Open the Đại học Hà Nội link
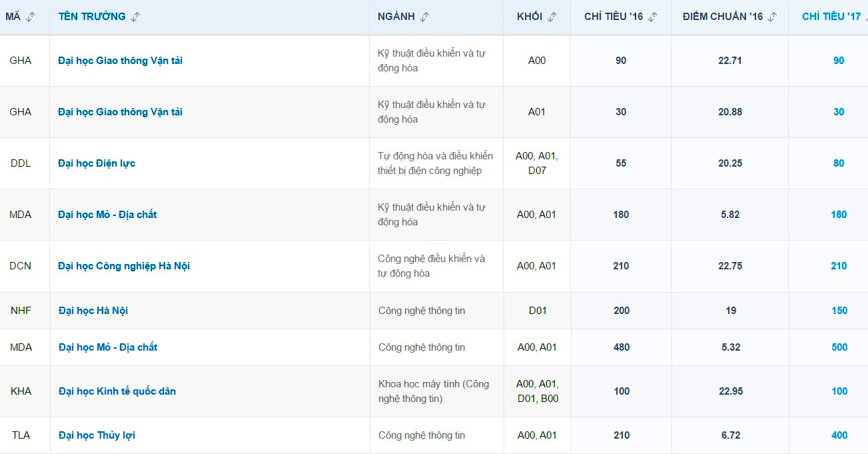 click(x=93, y=311)
